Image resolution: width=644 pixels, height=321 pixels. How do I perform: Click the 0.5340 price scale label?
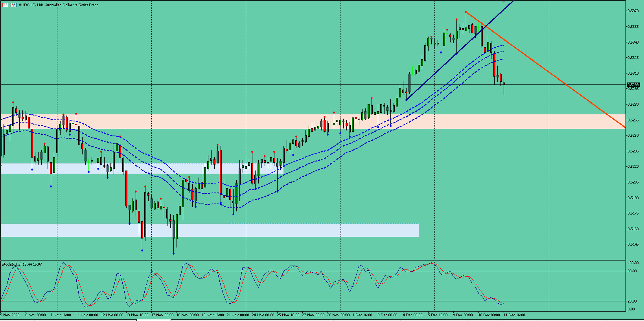[x=633, y=42]
